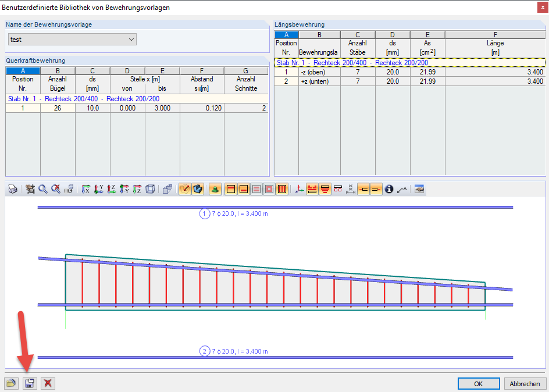This screenshot has height=392, width=549.
Task: Show view in X direction
Action: 86,190
